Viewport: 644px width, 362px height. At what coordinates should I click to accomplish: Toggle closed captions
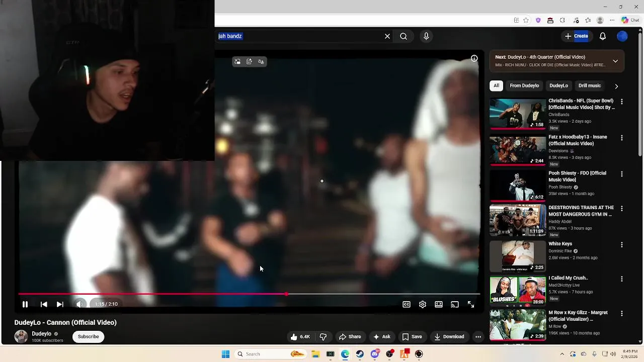click(x=407, y=304)
